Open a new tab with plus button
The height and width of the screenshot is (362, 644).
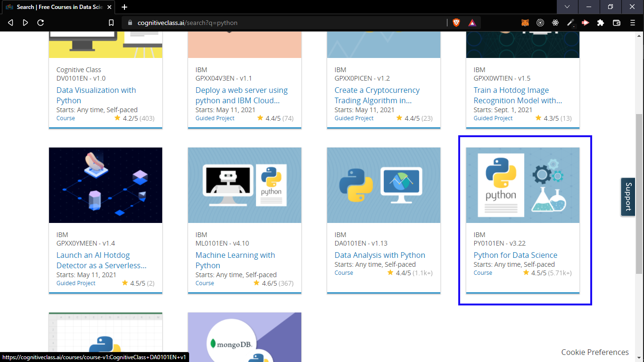pyautogui.click(x=124, y=7)
